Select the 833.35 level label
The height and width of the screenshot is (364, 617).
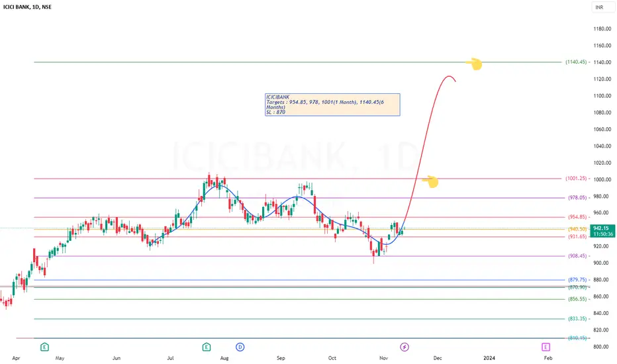(x=577, y=319)
